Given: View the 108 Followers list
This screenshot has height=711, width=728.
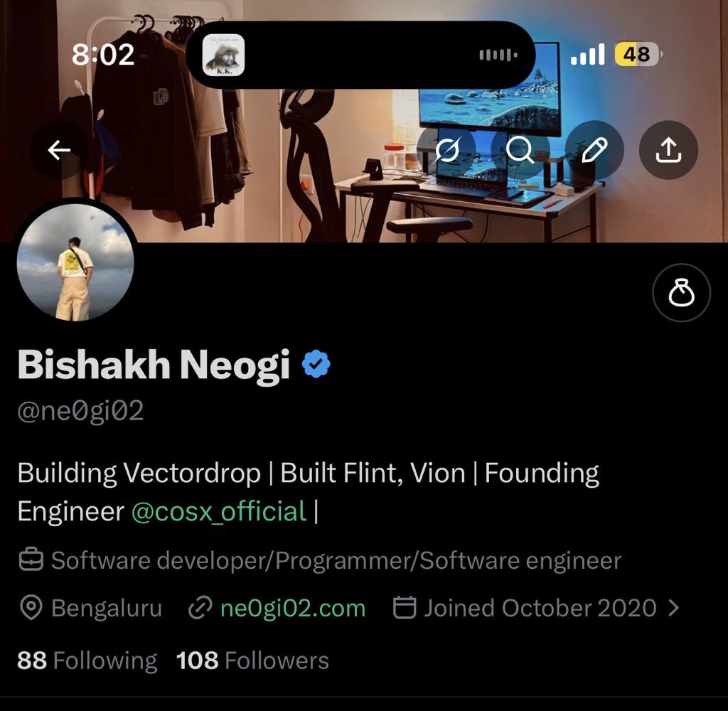Looking at the screenshot, I should coord(252,660).
